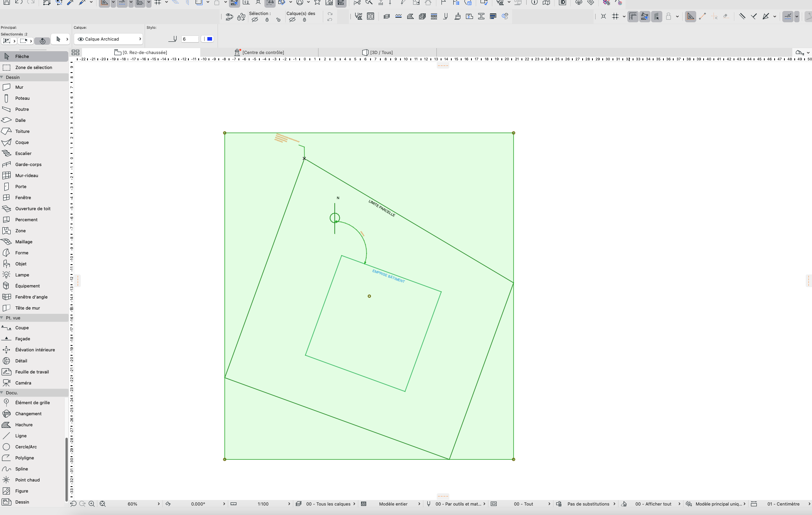Toggle Calque Archicad layer eye visibility
Screen dimensions: 812x515
80,39
